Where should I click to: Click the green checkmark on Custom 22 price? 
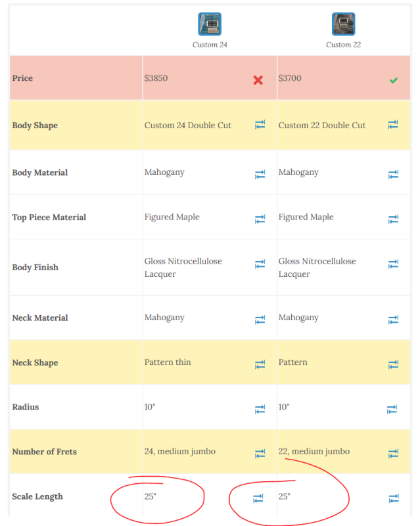(393, 80)
